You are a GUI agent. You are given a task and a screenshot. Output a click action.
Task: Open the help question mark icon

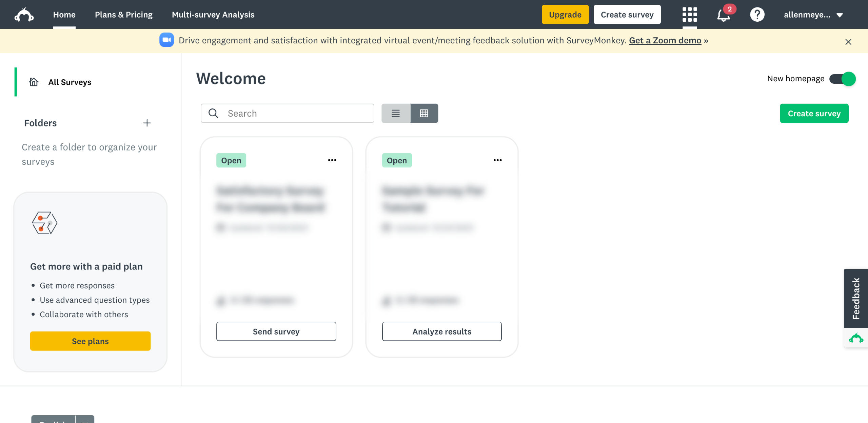pyautogui.click(x=757, y=15)
